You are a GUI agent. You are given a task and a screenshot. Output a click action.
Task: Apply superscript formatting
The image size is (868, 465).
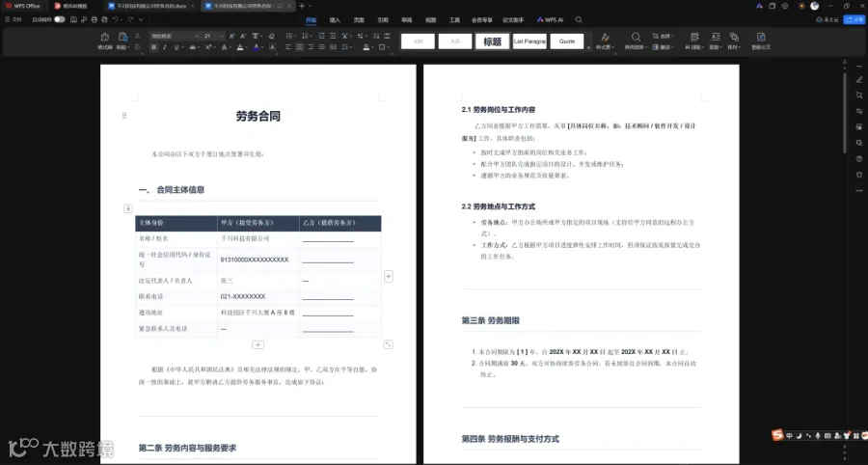point(208,47)
